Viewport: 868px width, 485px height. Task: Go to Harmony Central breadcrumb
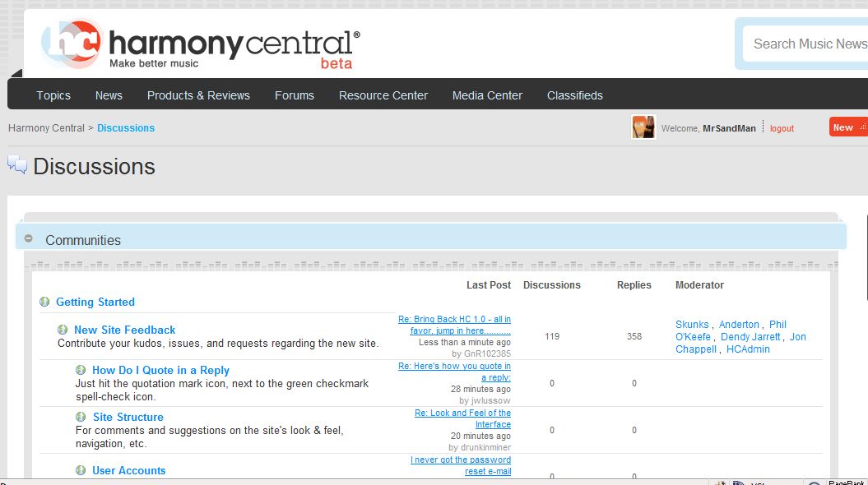[47, 127]
